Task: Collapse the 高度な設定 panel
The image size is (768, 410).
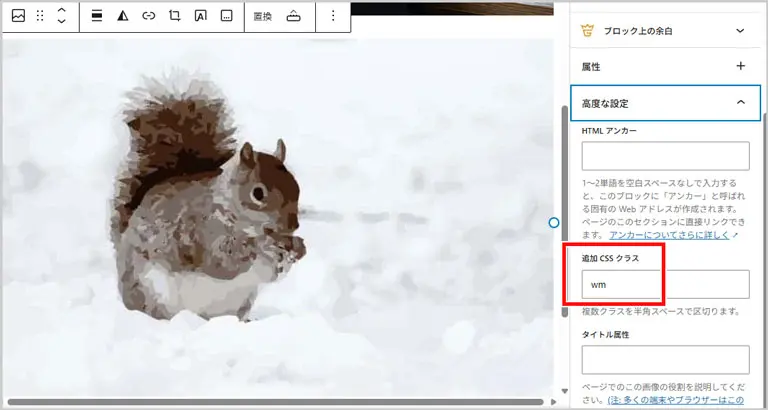Action: pos(740,102)
